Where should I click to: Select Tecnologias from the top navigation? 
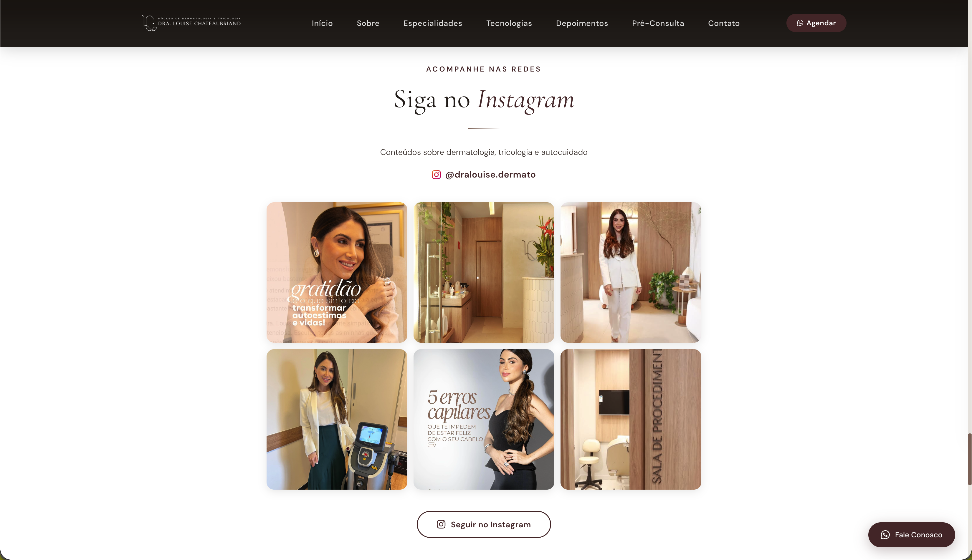click(x=509, y=23)
